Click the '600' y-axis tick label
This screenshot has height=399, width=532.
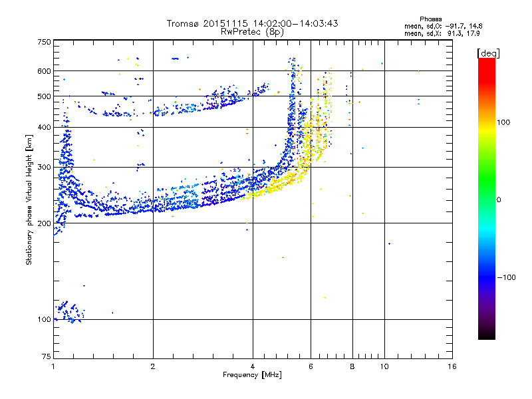pos(44,71)
